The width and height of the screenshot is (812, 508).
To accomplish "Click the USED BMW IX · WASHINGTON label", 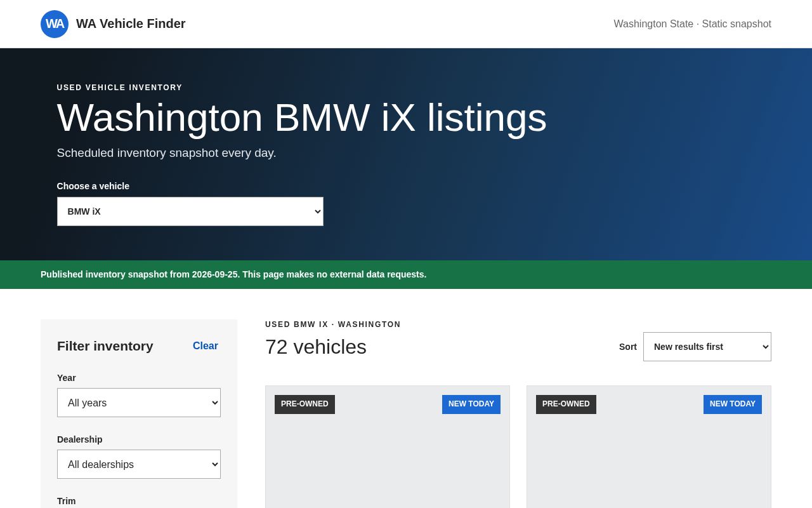I will (333, 324).
